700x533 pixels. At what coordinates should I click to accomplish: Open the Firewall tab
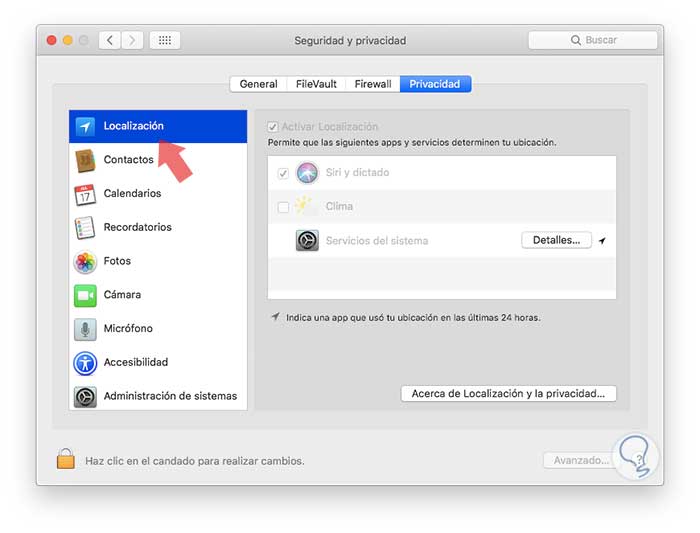click(373, 84)
